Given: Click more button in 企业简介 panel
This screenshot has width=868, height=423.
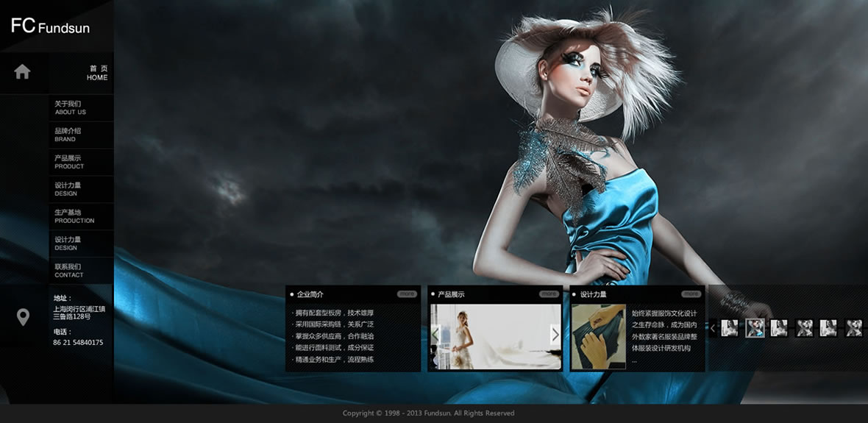Looking at the screenshot, I should [407, 294].
